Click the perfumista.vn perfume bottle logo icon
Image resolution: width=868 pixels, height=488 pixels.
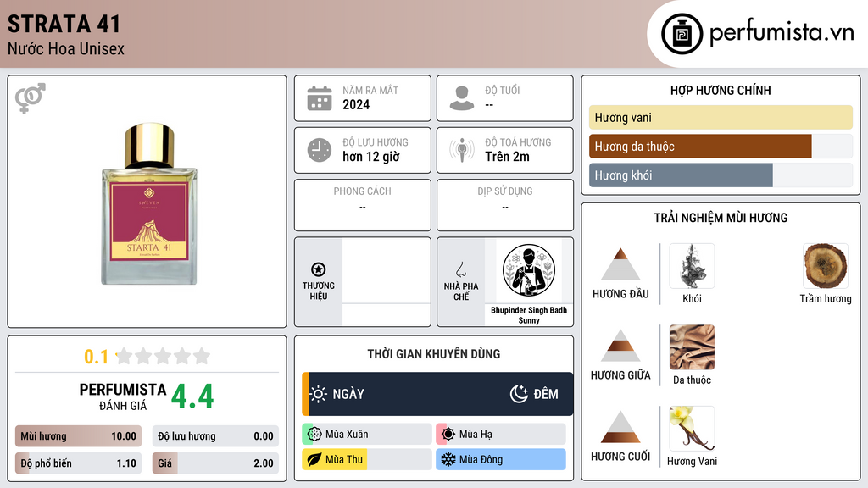[682, 34]
